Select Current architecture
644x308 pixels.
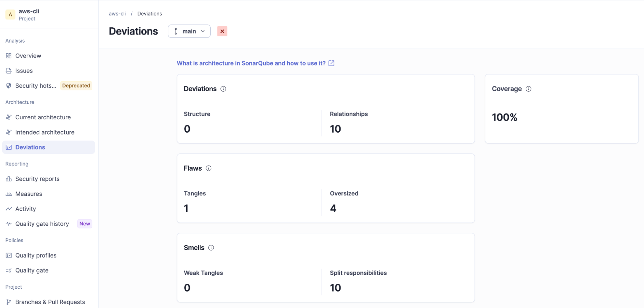coord(49,117)
